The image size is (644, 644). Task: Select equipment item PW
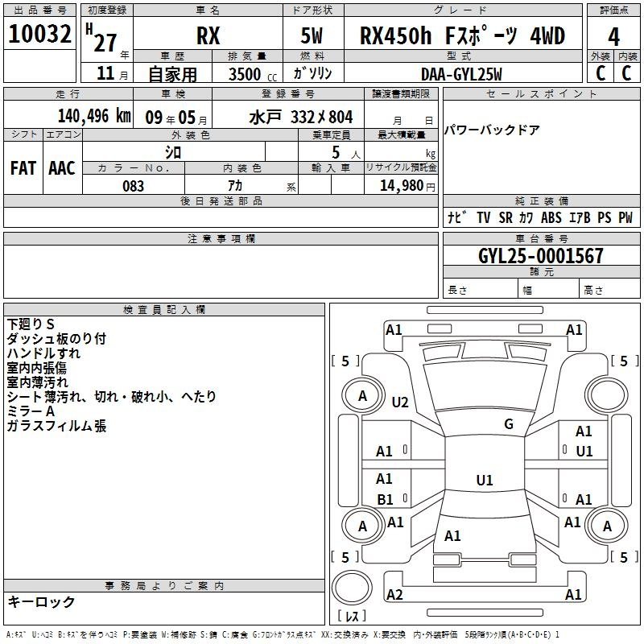coord(625,217)
